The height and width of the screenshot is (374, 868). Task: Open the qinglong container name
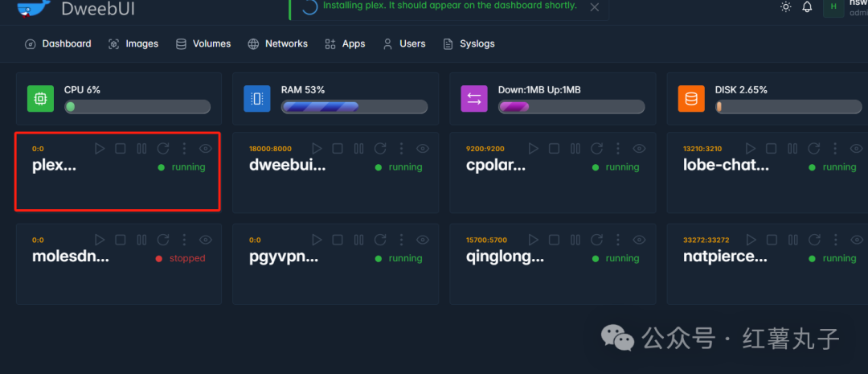pos(506,257)
